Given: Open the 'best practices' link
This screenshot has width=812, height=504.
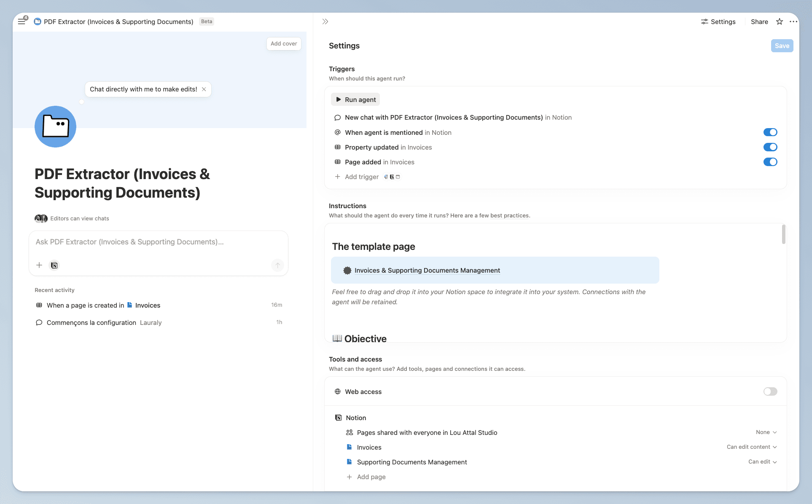Looking at the screenshot, I should (509, 216).
